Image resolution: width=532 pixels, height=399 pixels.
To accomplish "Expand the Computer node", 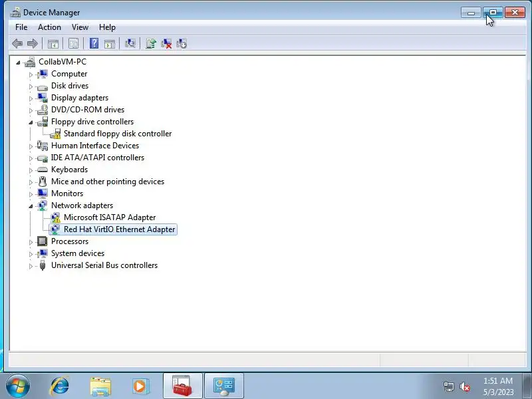I will click(x=31, y=74).
